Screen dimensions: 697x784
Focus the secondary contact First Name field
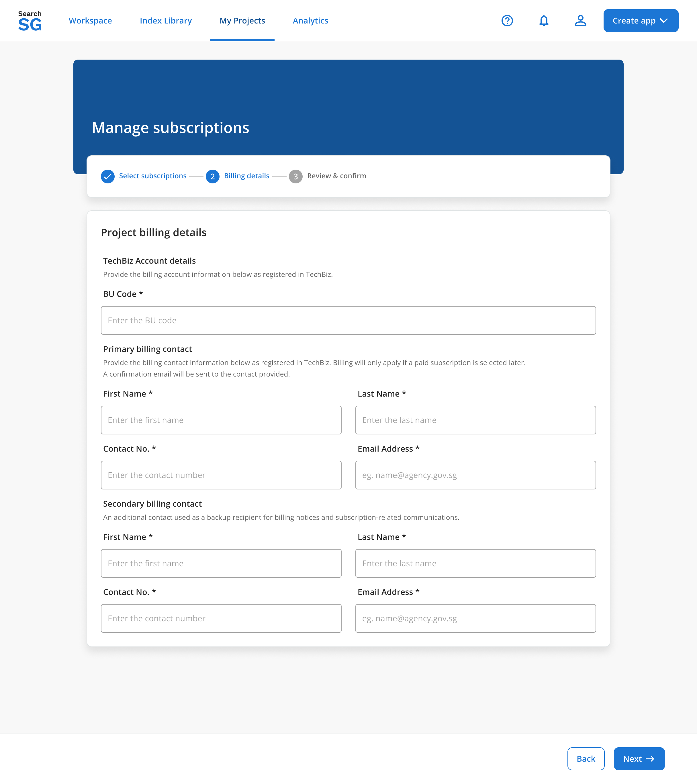point(221,563)
